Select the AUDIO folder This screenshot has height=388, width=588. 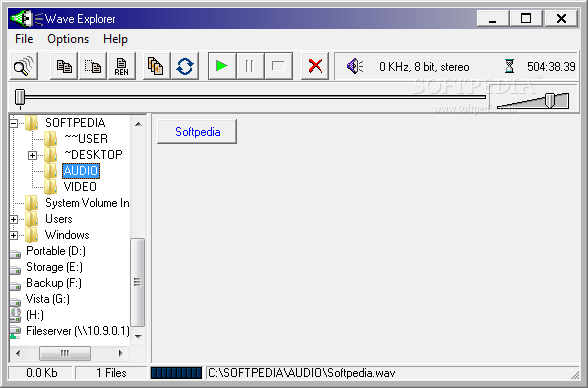point(81,171)
